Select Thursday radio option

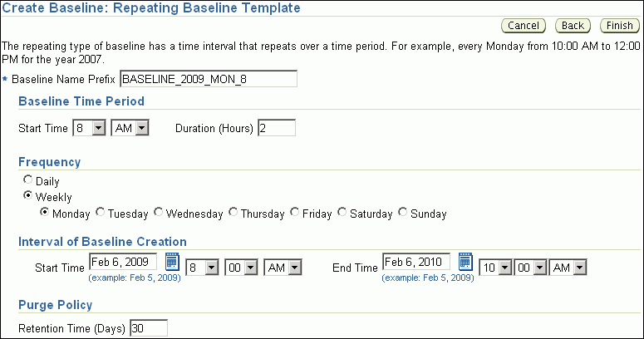pos(234,214)
